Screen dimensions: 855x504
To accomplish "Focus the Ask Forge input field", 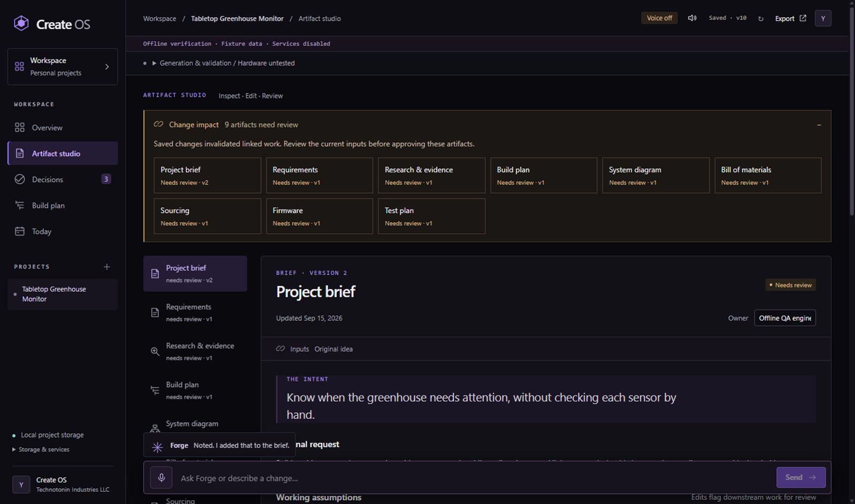I will click(474, 478).
